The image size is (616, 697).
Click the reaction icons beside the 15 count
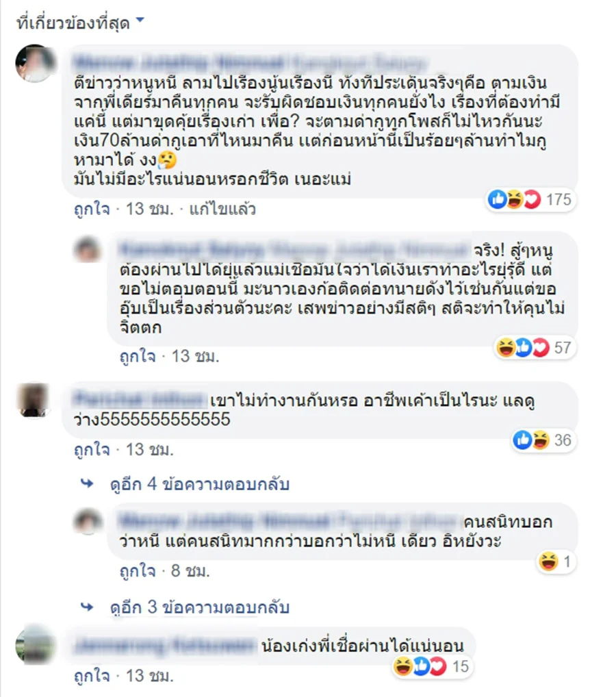[x=420, y=666]
